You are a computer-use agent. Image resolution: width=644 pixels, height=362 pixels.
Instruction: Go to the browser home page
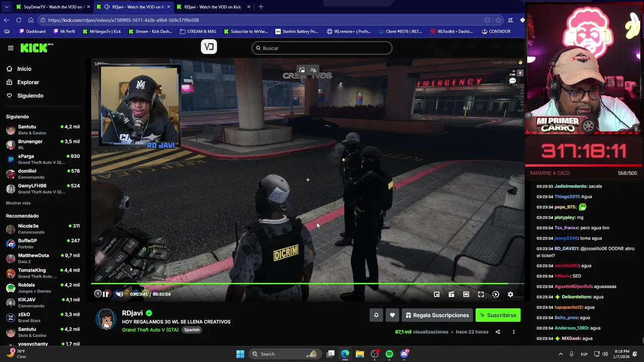(x=31, y=20)
